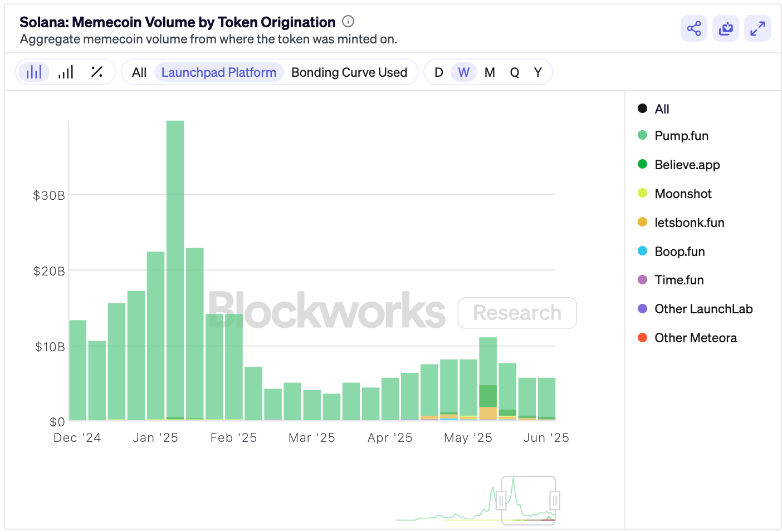Switch to yearly (Y) interval
Screen dimensions: 782x532
pos(537,72)
